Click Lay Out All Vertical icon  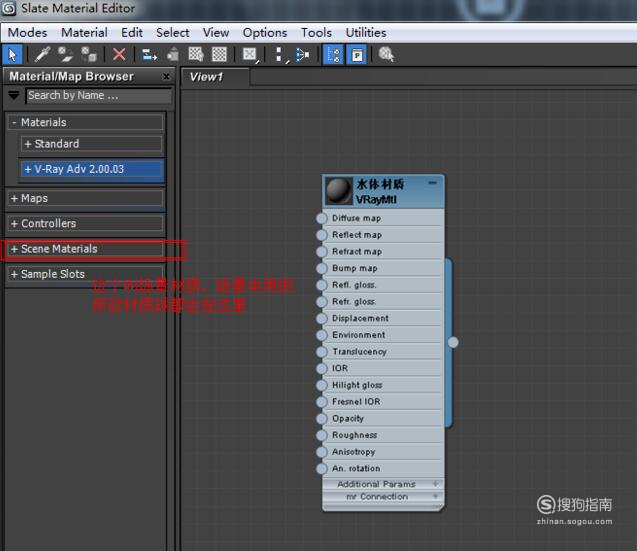[x=280, y=54]
